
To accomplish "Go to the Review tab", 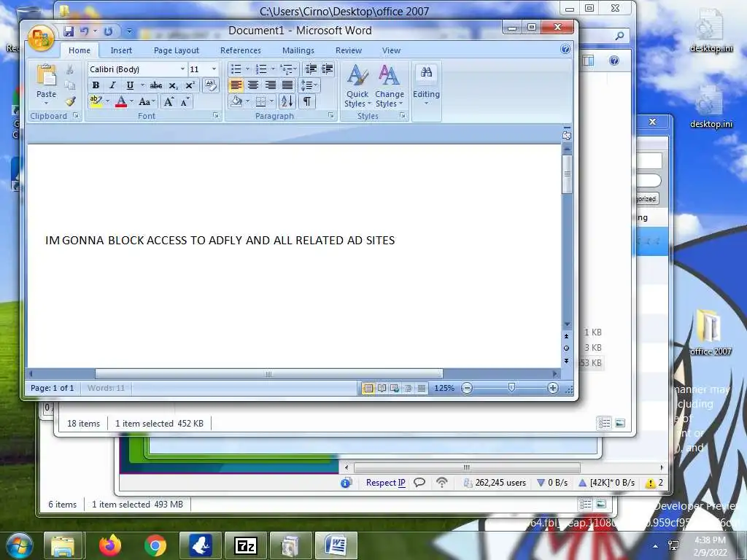I will pos(349,50).
